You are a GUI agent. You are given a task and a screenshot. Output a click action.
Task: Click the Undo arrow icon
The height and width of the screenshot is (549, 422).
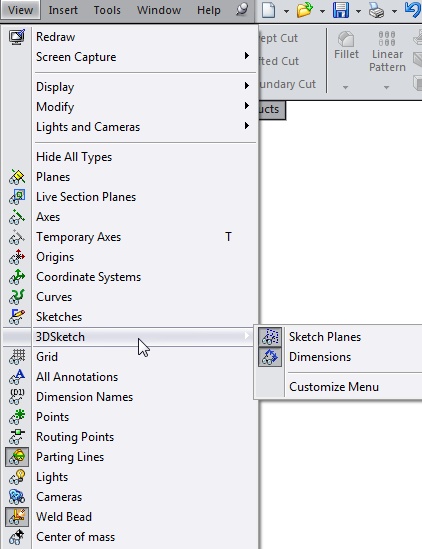point(413,9)
